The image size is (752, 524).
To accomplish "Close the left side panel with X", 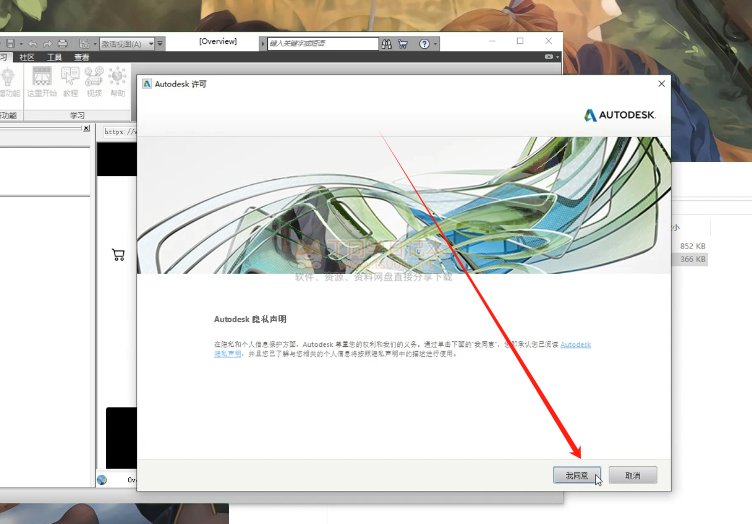I will (x=86, y=128).
